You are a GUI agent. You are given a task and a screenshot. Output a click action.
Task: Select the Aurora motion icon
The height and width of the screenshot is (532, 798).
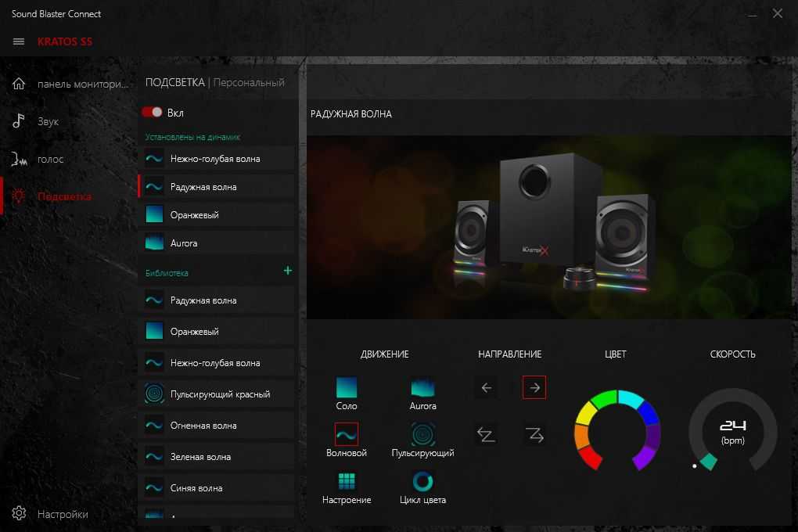click(x=422, y=387)
